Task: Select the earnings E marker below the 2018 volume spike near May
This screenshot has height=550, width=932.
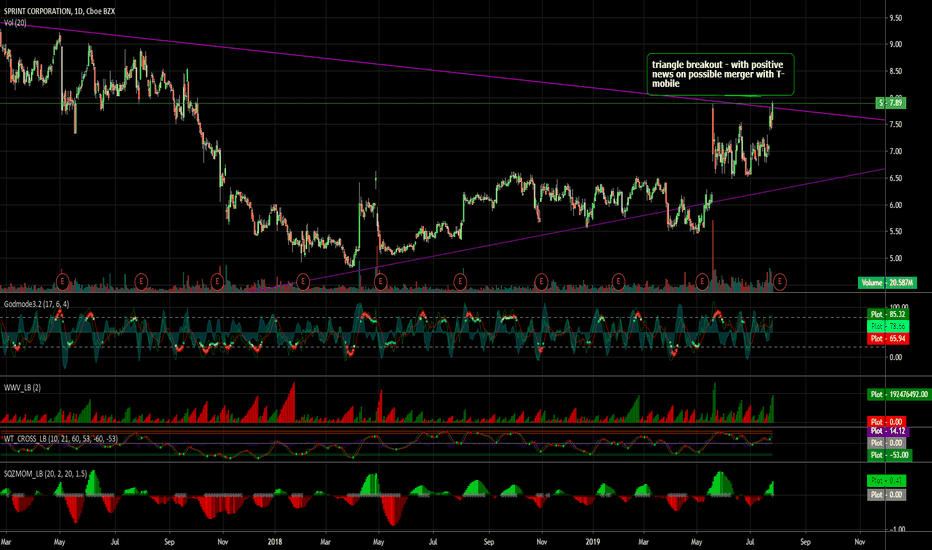Action: click(x=380, y=281)
